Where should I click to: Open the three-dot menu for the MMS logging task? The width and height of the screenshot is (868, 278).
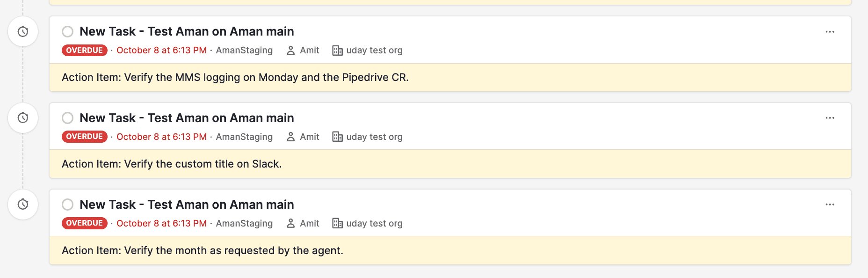[830, 32]
